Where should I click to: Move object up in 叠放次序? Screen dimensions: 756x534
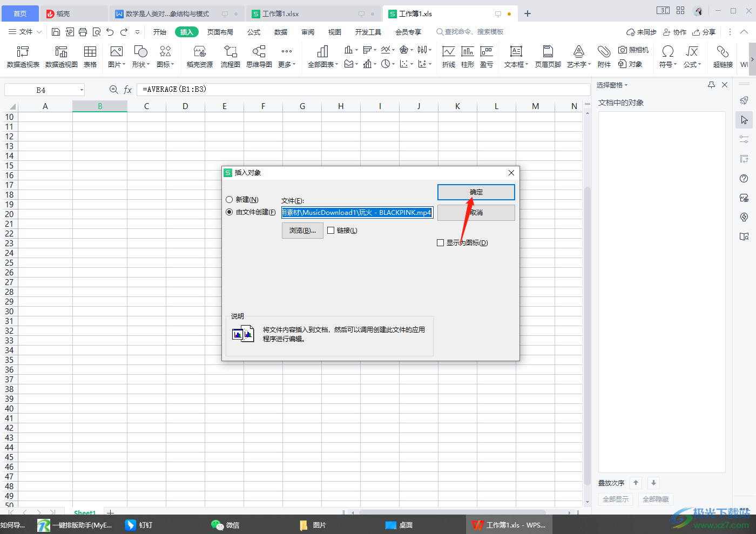click(x=636, y=483)
